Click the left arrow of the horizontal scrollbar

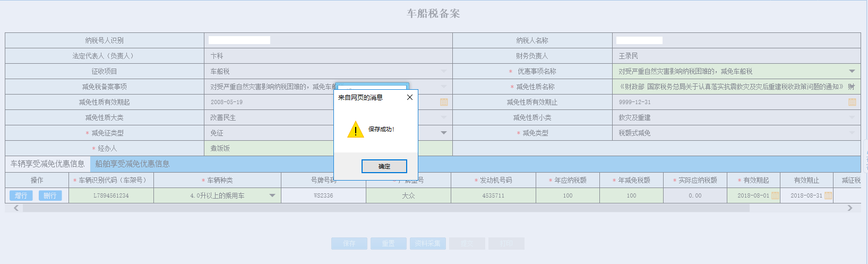pos(16,208)
